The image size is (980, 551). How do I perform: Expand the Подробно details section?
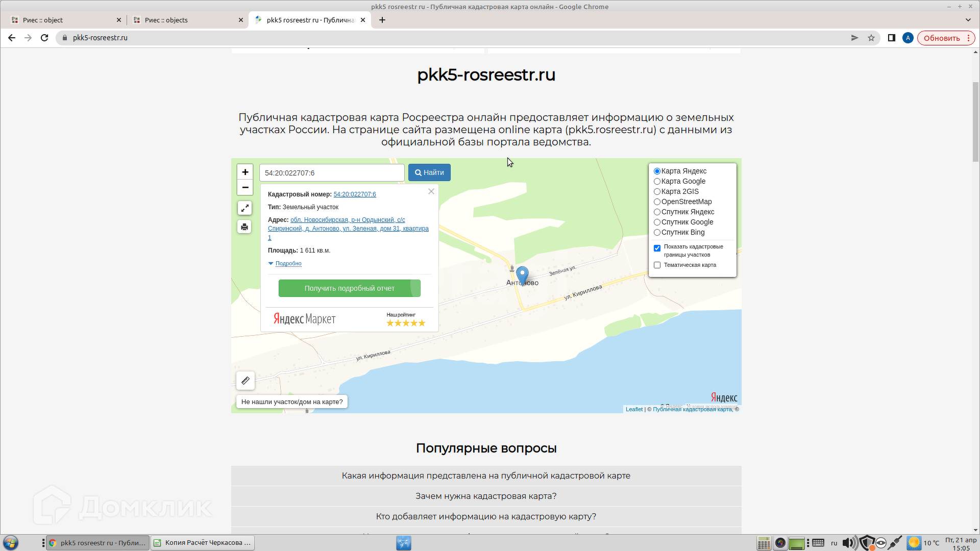pos(288,264)
